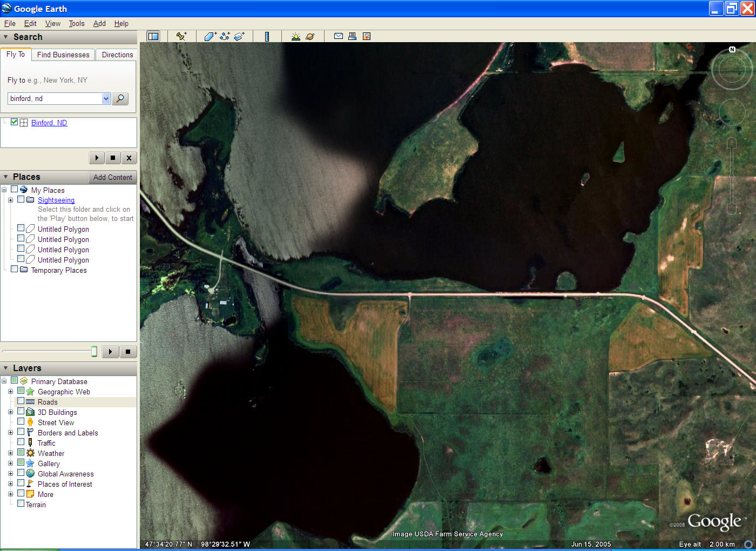Switch to the Find Businesses tab
This screenshot has width=756, height=551.
click(63, 55)
